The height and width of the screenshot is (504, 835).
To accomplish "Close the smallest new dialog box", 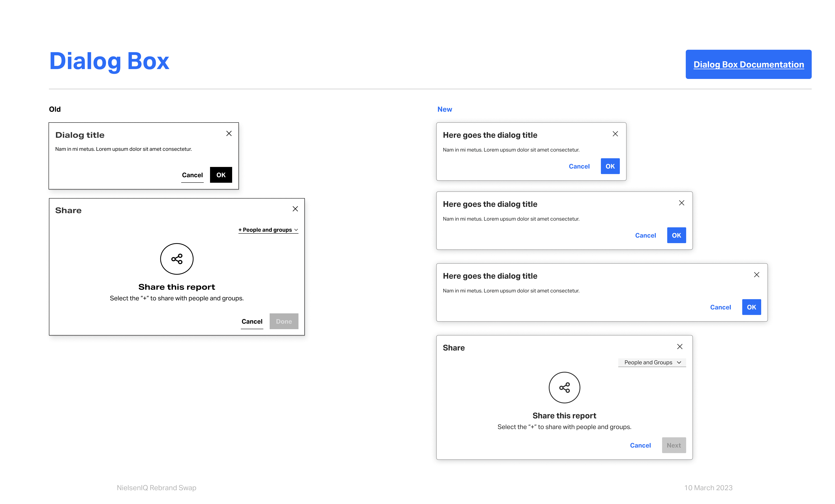I will pyautogui.click(x=615, y=134).
